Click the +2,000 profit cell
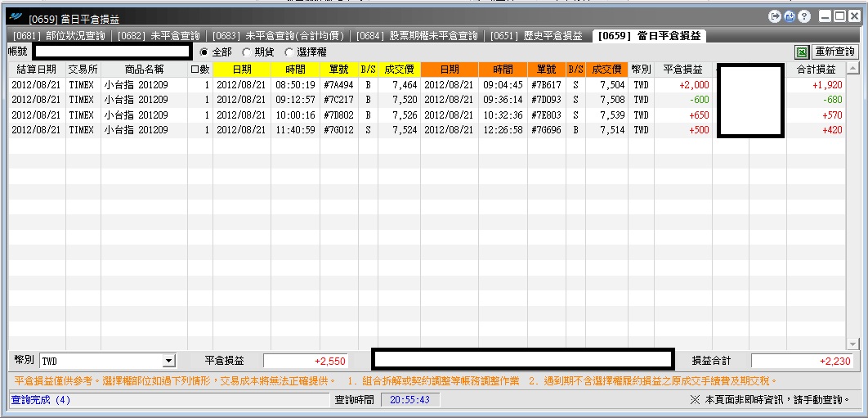The image size is (868, 418). coord(683,85)
